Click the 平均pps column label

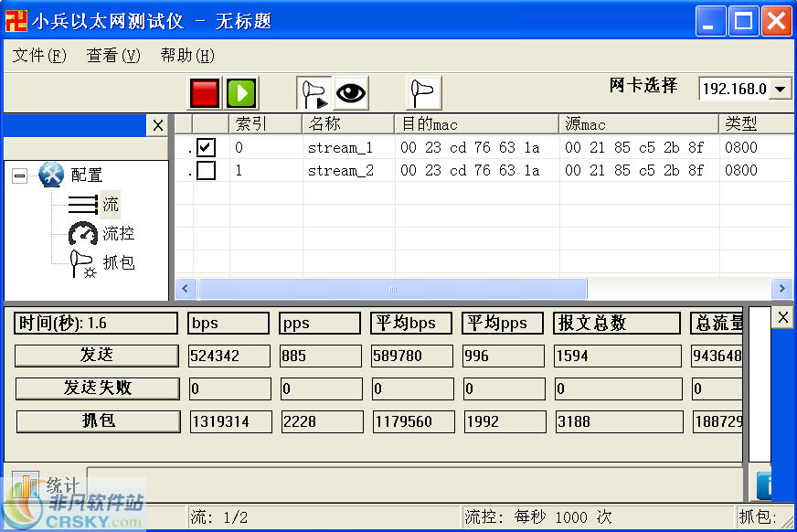click(503, 324)
